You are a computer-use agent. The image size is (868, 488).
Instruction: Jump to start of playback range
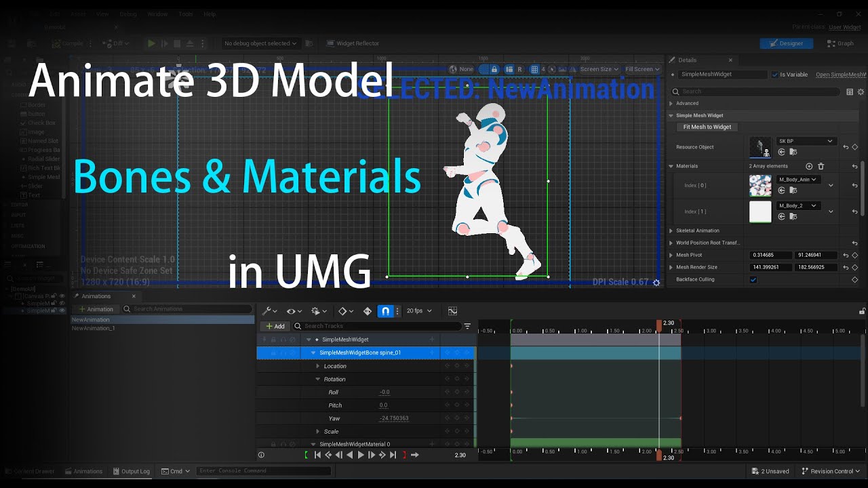[317, 455]
